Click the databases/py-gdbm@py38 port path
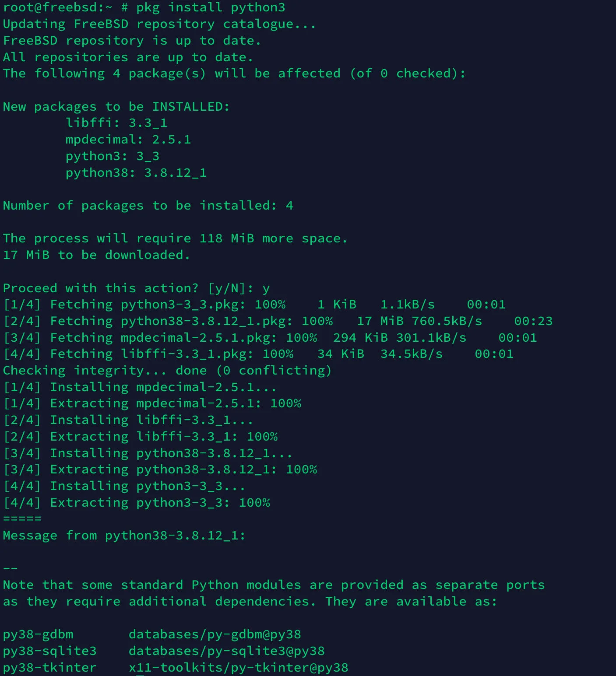The height and width of the screenshot is (676, 616). tap(215, 634)
